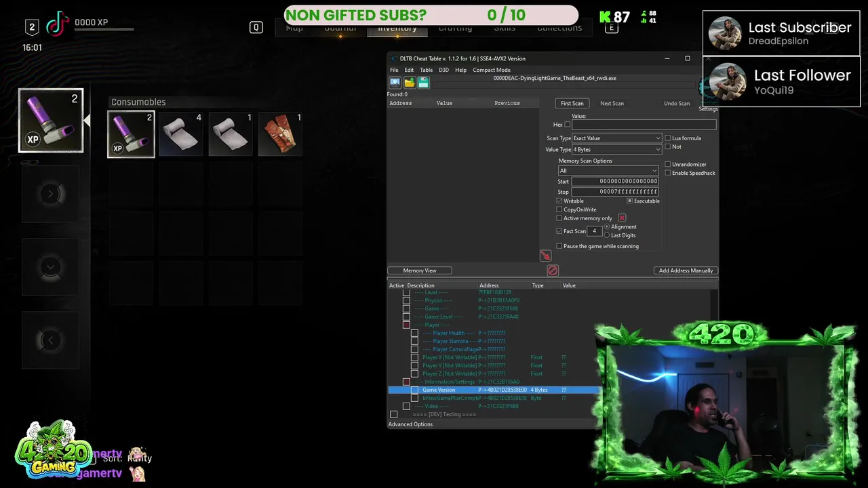Activate Player Stamina entry checkbox
The height and width of the screenshot is (488, 868).
coord(414,341)
